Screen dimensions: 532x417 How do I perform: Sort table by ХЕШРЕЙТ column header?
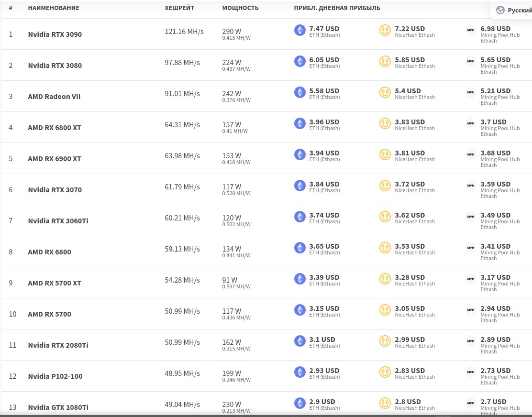[179, 8]
